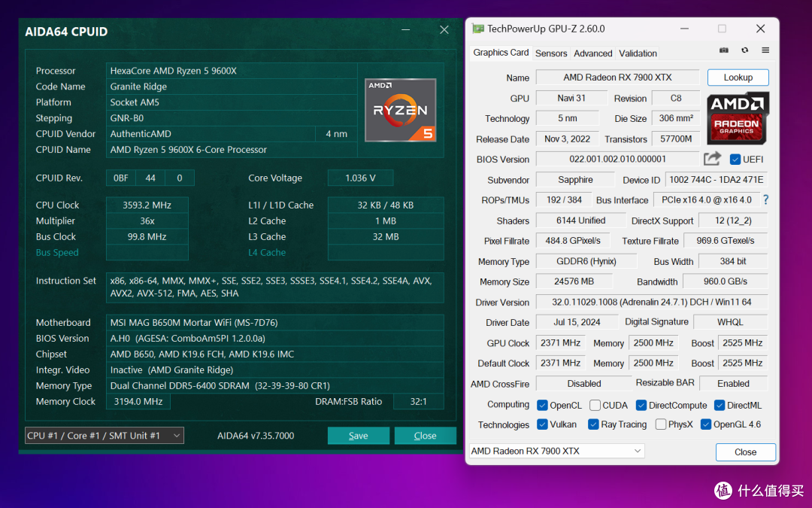This screenshot has height=508, width=812.
Task: Open the AMD Radeon RX 7900 XTX GPU selector dropdown
Action: pyautogui.click(x=556, y=451)
